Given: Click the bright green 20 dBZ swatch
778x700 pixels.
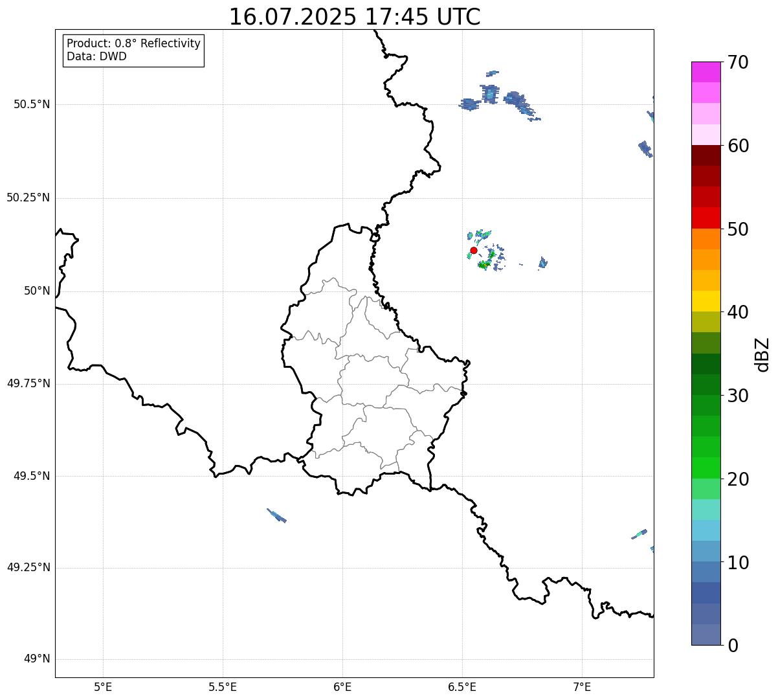Looking at the screenshot, I should [706, 468].
